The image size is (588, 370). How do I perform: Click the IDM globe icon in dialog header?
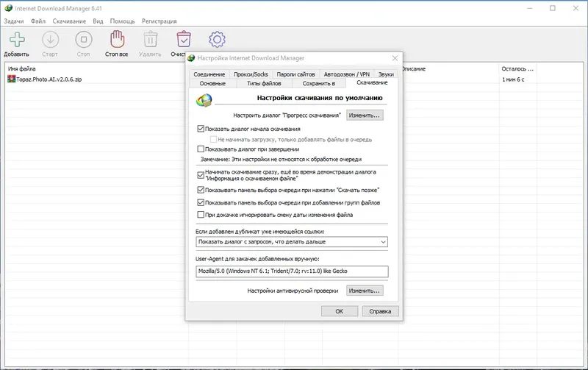coord(204,100)
